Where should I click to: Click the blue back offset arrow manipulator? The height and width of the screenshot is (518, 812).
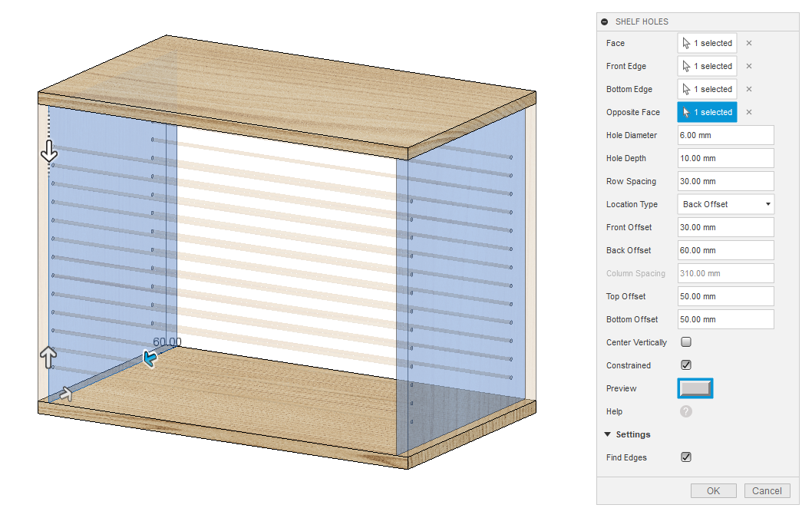tap(150, 358)
